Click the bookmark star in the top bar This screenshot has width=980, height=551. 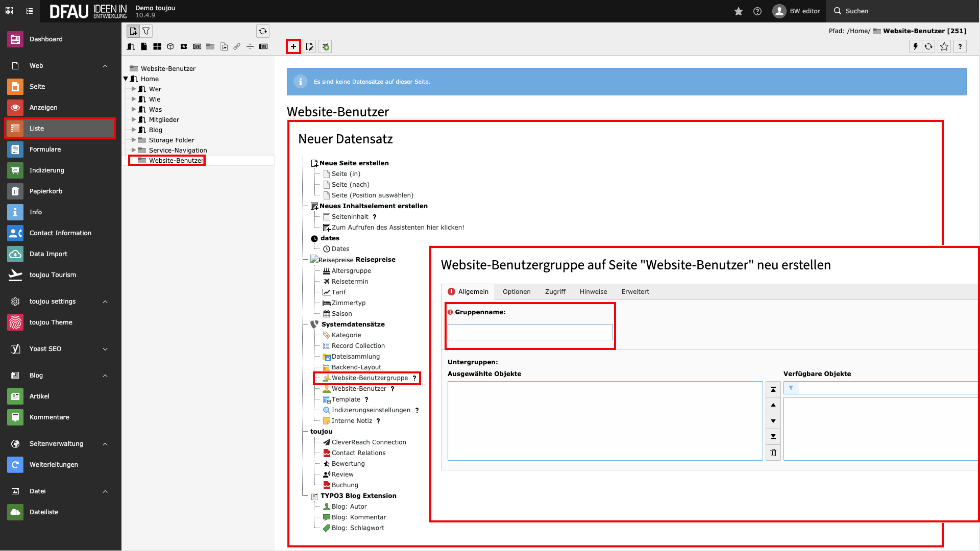(738, 11)
